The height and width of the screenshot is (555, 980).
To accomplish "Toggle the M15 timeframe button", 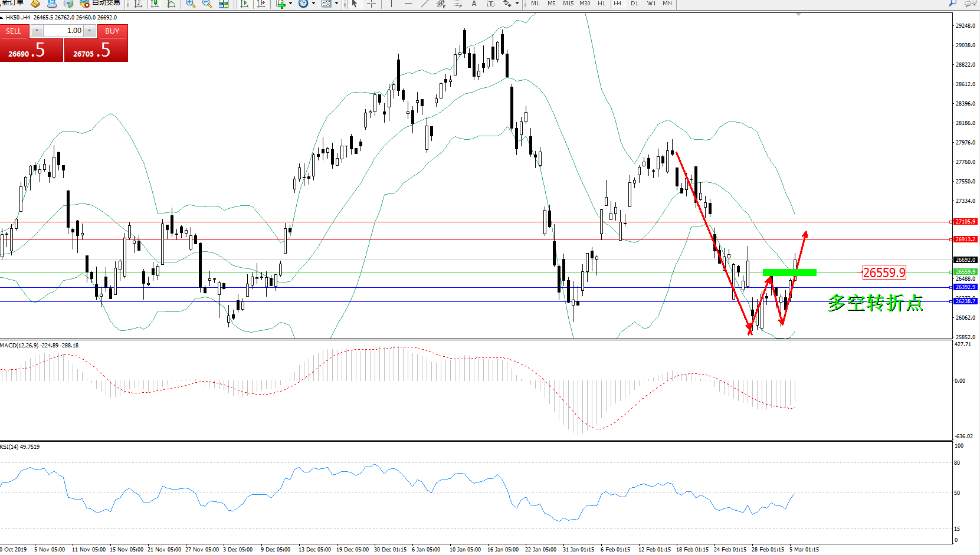I will coord(568,4).
